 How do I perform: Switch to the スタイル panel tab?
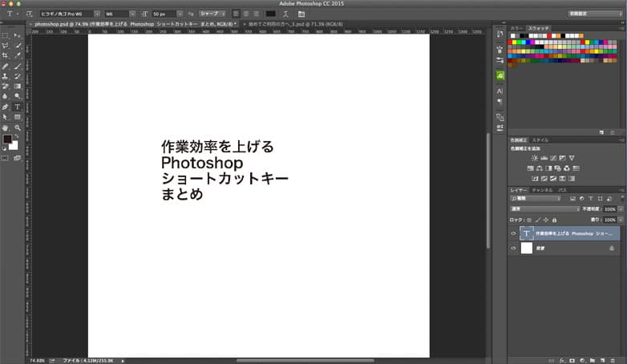click(540, 140)
